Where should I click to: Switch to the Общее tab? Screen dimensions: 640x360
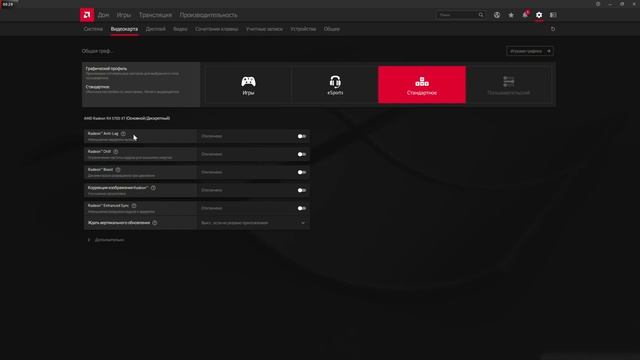[331, 29]
